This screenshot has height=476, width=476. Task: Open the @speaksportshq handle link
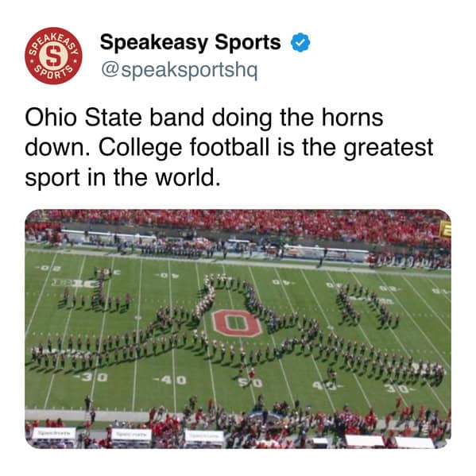tap(179, 71)
